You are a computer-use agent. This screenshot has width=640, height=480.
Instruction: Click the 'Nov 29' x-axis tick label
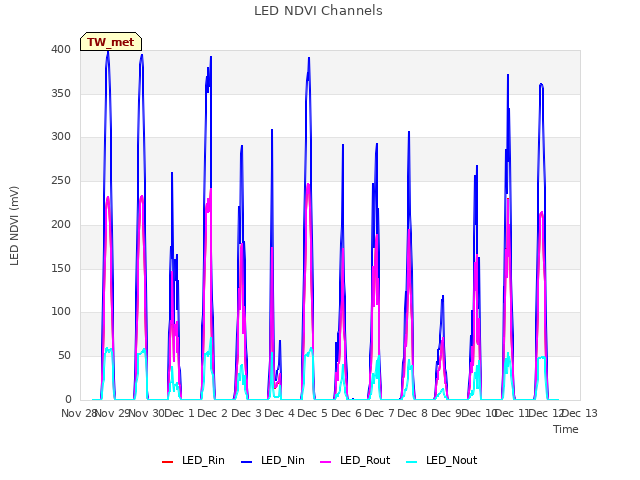click(x=112, y=413)
